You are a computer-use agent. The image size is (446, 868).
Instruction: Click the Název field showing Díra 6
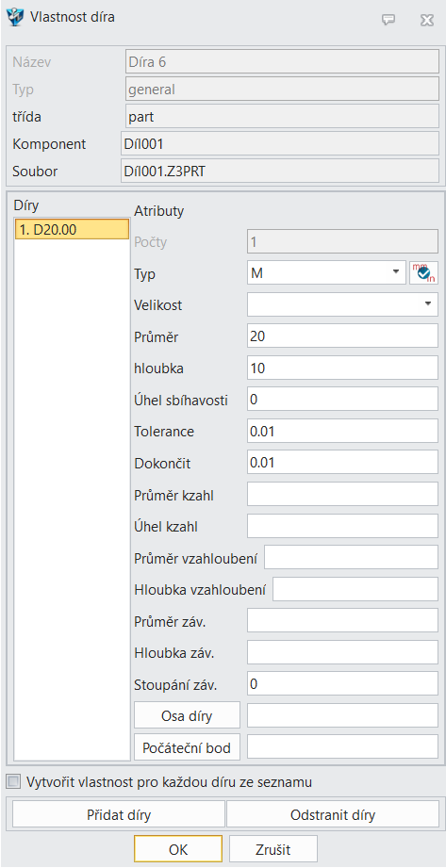point(283,62)
